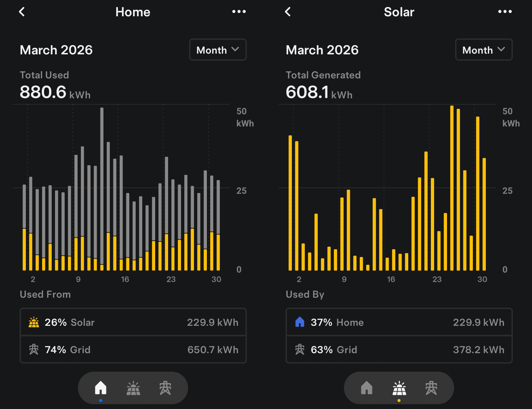Open the 37% Home row
532x409 pixels.
click(399, 322)
